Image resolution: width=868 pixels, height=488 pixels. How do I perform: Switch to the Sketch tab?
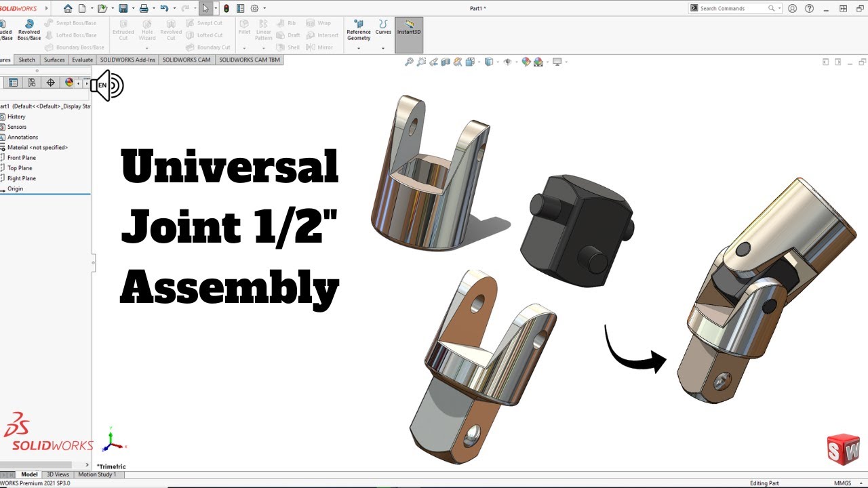click(26, 60)
